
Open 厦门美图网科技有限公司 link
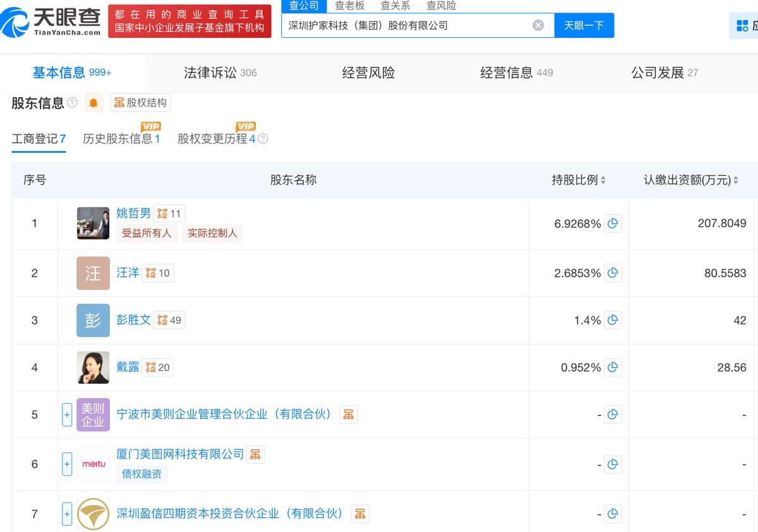point(180,454)
